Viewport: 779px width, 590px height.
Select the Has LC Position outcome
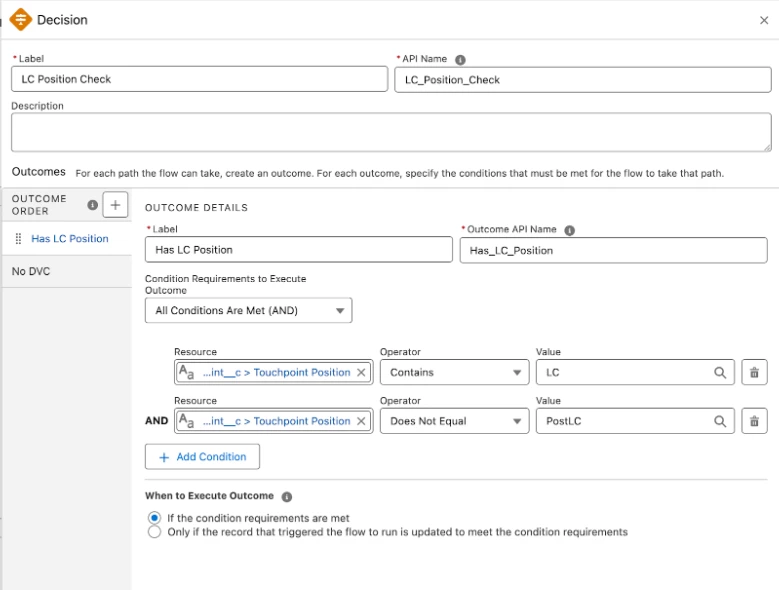69,239
